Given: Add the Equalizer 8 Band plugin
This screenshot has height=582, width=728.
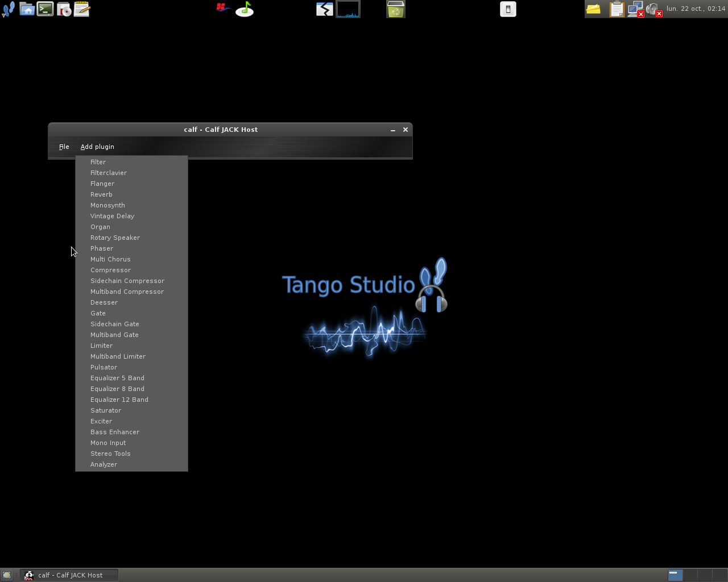Looking at the screenshot, I should coord(131,389).
